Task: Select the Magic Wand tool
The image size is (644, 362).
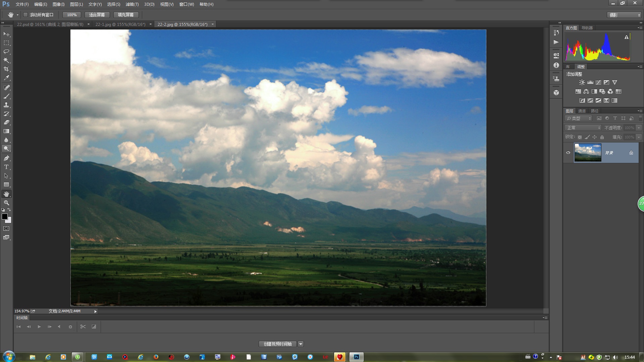Action: [x=6, y=60]
